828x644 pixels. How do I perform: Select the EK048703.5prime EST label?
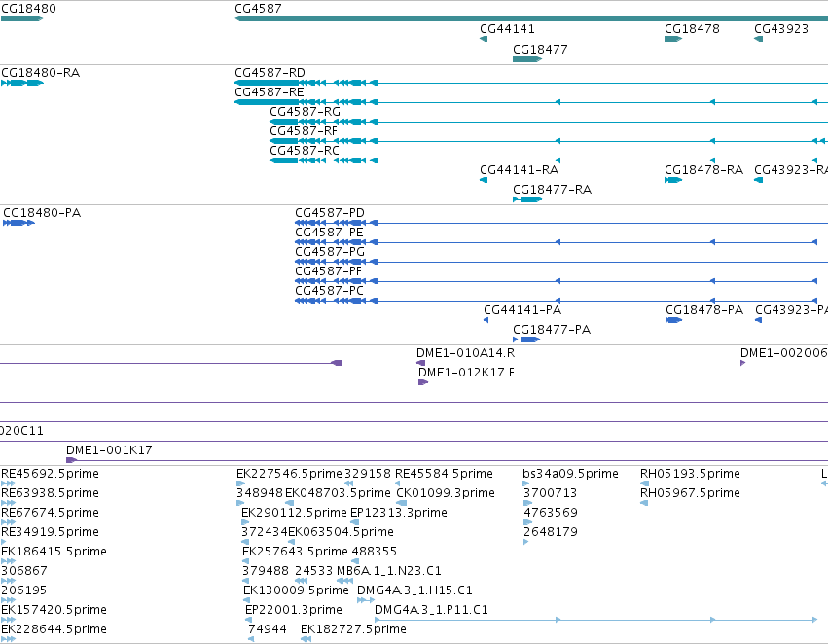point(338,493)
